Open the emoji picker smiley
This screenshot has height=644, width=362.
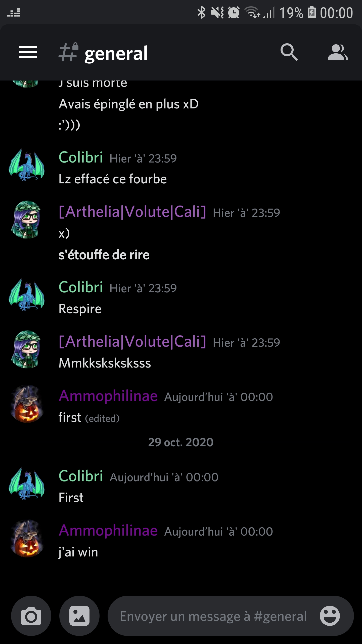coord(330,616)
